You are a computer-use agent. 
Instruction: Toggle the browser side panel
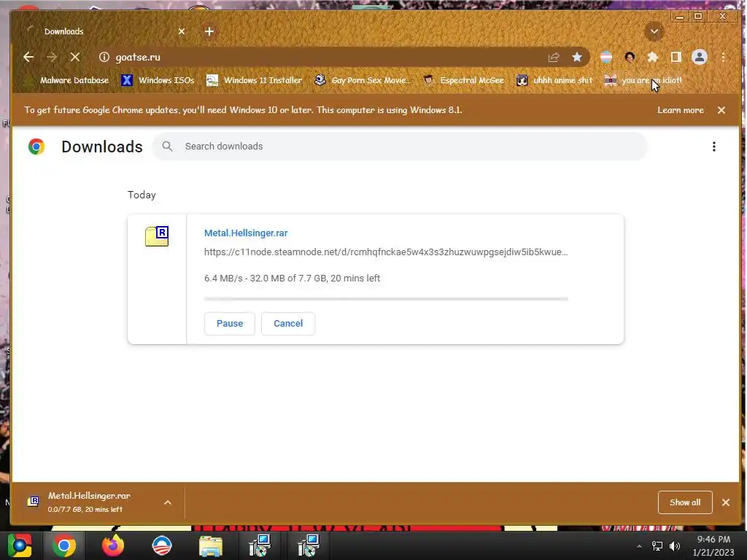click(676, 57)
